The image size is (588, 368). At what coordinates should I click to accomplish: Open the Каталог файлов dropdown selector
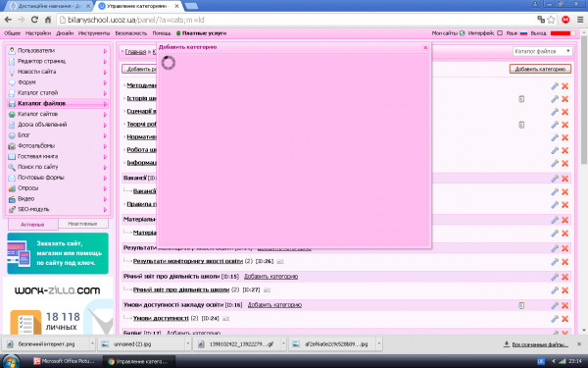542,51
